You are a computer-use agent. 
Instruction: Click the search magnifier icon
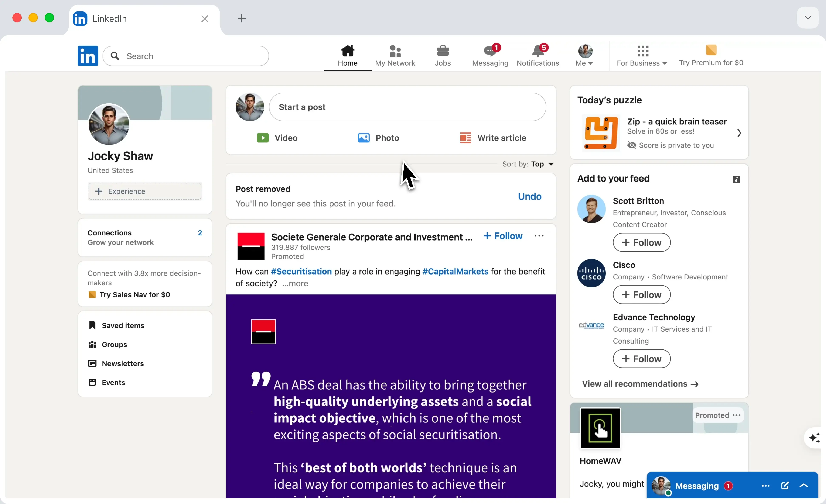115,56
